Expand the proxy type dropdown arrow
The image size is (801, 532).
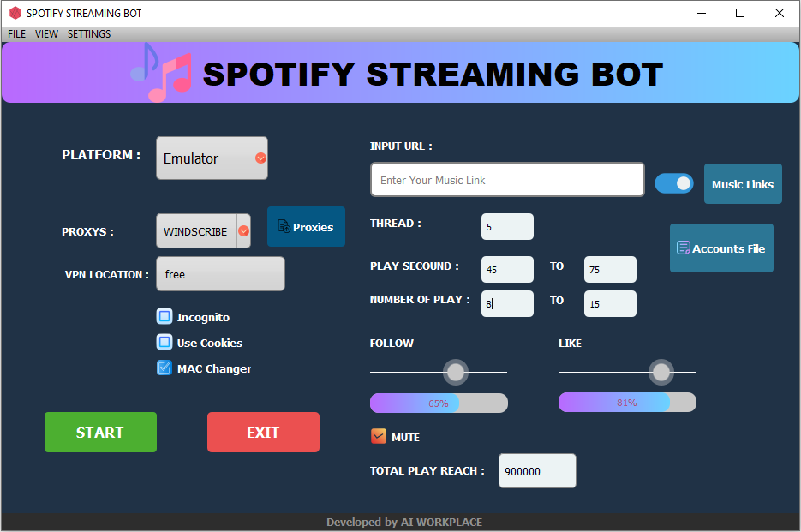(x=243, y=231)
